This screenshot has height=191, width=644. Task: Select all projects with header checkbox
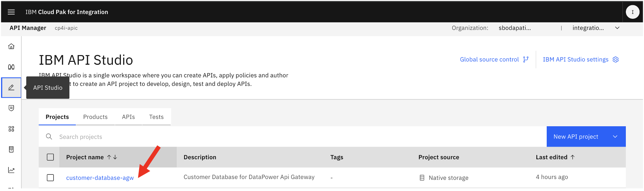(x=50, y=157)
